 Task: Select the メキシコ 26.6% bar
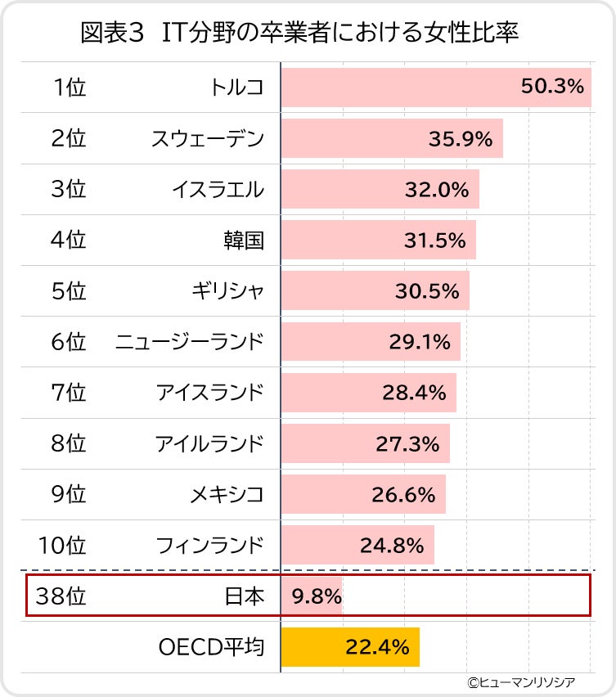click(x=363, y=494)
